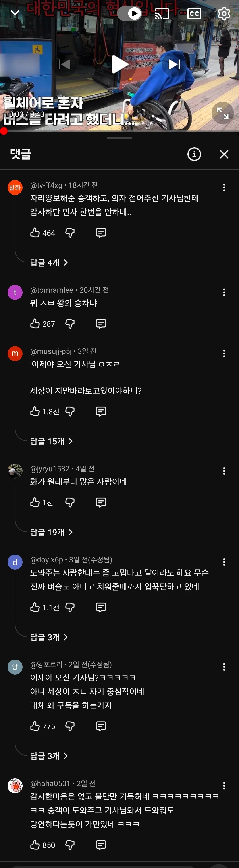Open the comments info icon
The height and width of the screenshot is (868, 239).
(194, 154)
